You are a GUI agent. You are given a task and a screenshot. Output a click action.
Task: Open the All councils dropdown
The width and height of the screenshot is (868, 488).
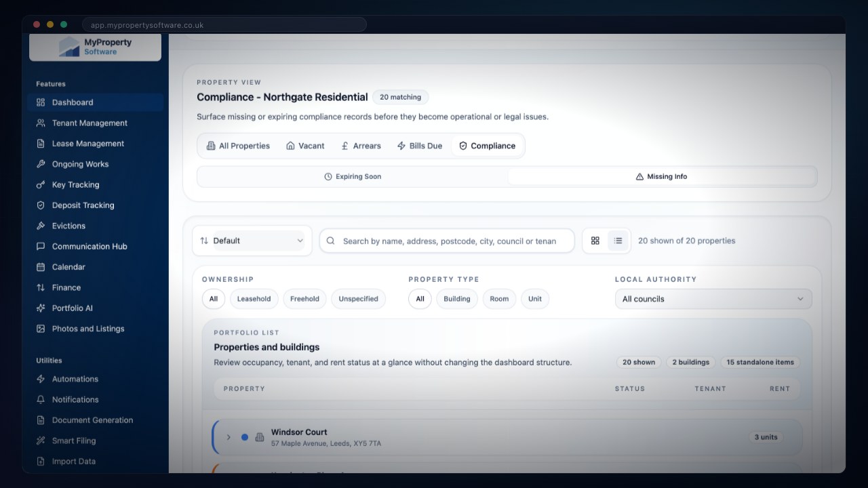tap(713, 299)
